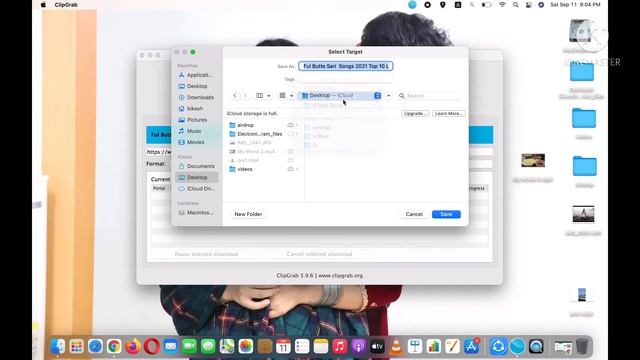Image resolution: width=640 pixels, height=360 pixels.
Task: Click the date and time in menu bar
Action: [x=575, y=4]
